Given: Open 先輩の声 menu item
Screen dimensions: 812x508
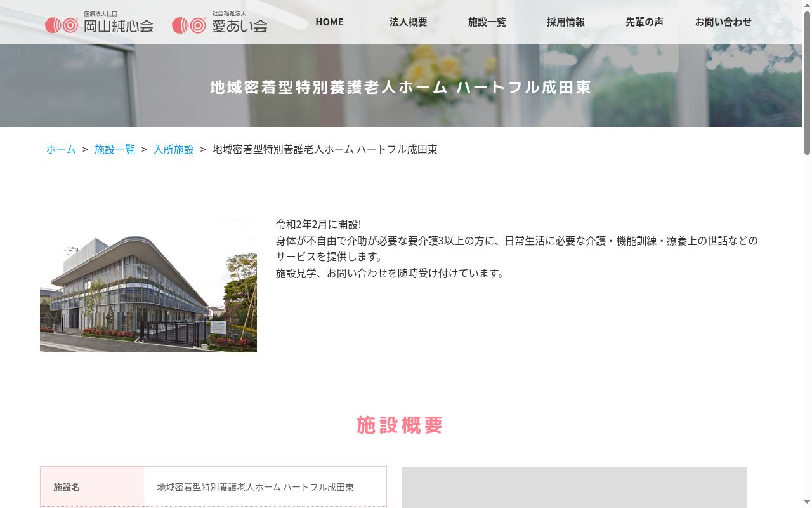Looking at the screenshot, I should pos(645,22).
